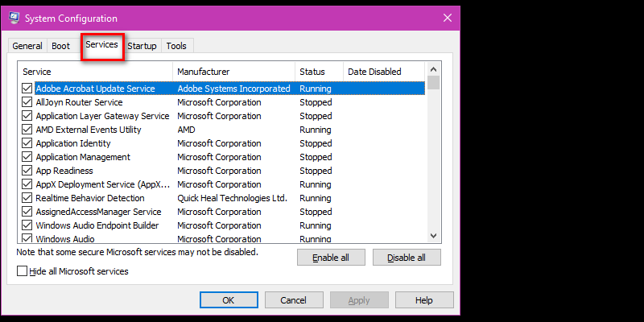Sort by the Manufacturer column header

coord(233,72)
